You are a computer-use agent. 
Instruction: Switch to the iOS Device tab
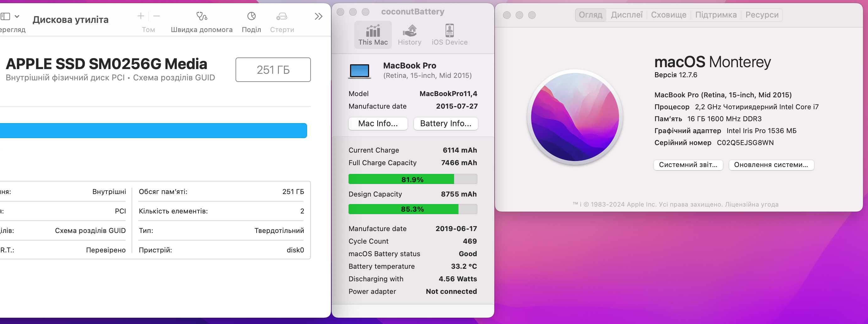point(449,35)
